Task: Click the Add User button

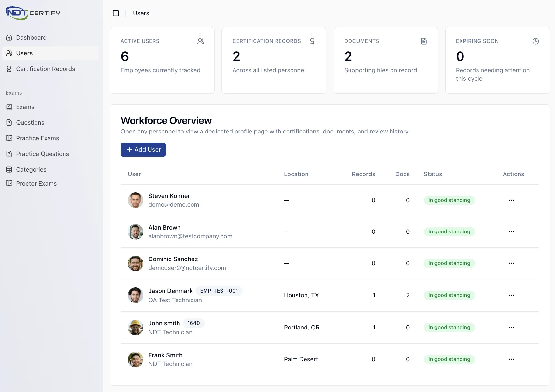Action: [143, 150]
